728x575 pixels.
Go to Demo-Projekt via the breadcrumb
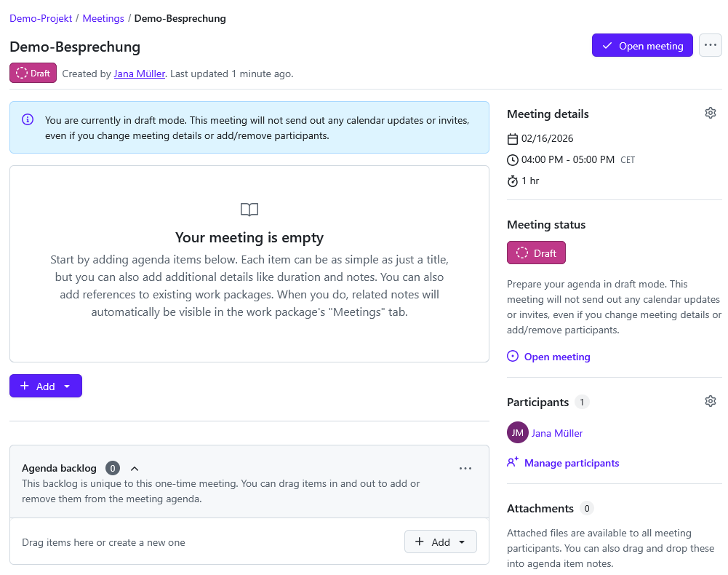pyautogui.click(x=41, y=17)
